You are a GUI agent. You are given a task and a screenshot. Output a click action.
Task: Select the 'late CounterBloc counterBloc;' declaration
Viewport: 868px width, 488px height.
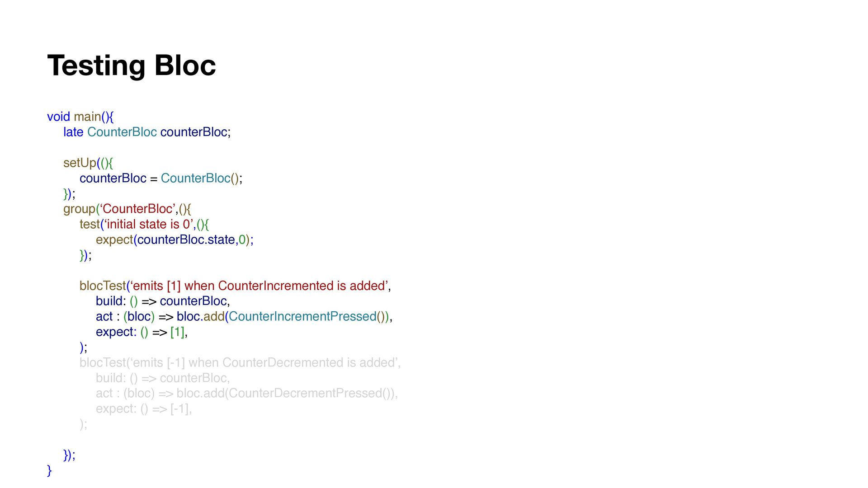pos(147,132)
